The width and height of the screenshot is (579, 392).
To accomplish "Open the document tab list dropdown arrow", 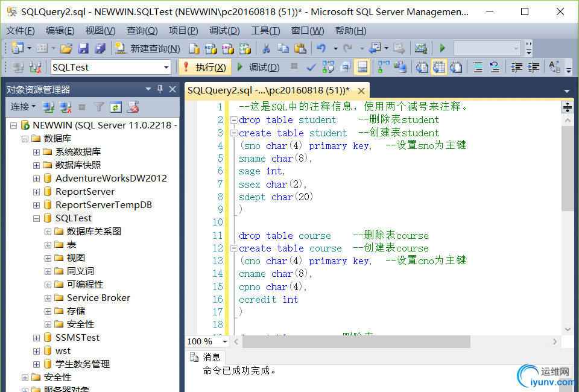I will tap(567, 91).
